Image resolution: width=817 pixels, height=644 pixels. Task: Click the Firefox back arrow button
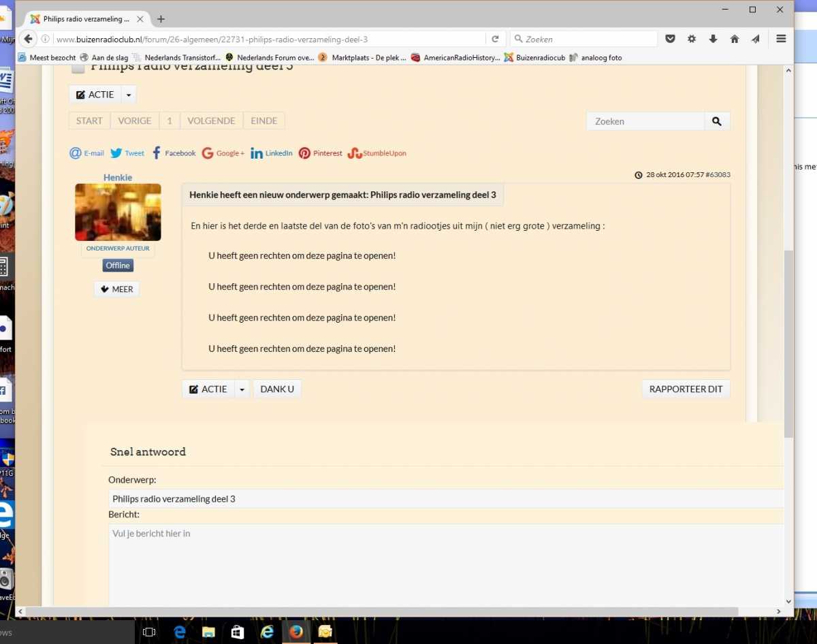click(x=28, y=39)
